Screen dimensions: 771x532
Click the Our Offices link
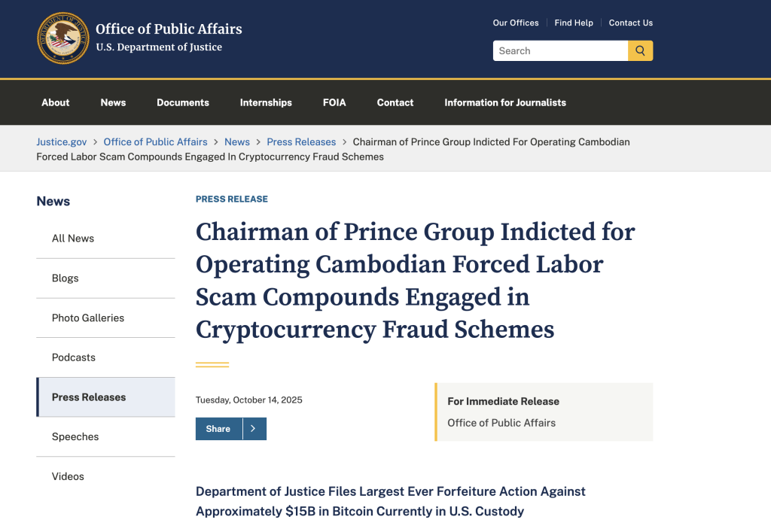516,23
